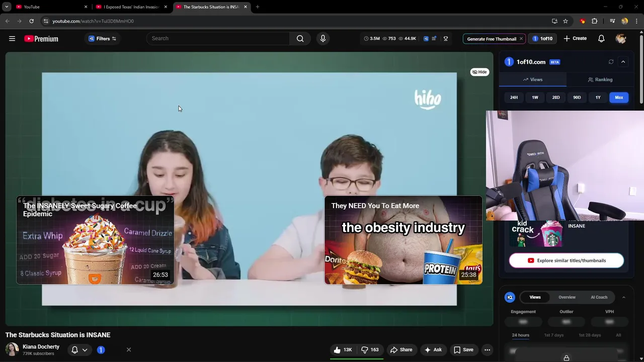Open Chrome tab search dropdown
Image resolution: width=644 pixels, height=362 pixels.
coord(7,7)
